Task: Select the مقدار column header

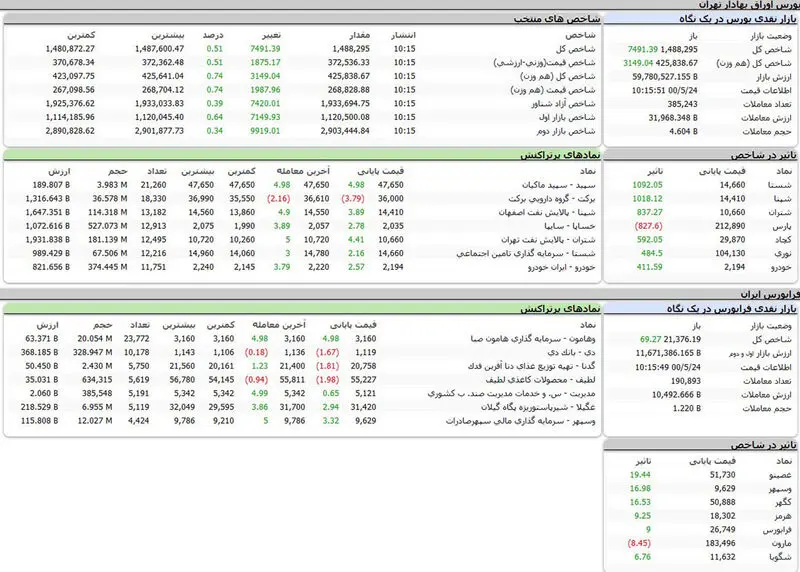Action: coord(359,35)
